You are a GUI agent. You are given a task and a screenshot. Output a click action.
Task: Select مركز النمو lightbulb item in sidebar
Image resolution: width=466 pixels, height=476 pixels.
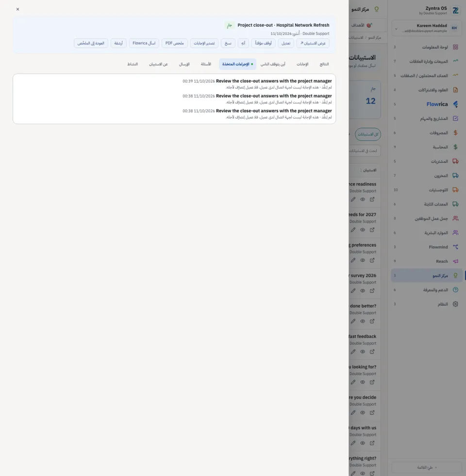tap(426, 275)
